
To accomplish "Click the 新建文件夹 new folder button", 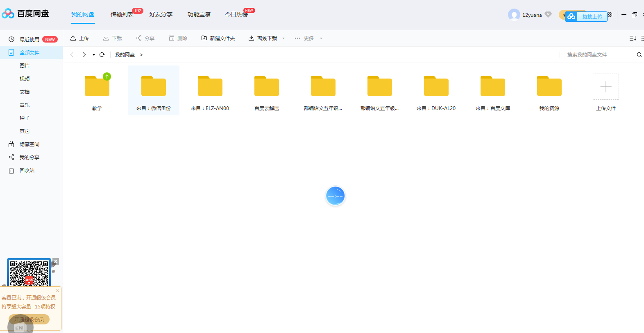I will [x=218, y=38].
